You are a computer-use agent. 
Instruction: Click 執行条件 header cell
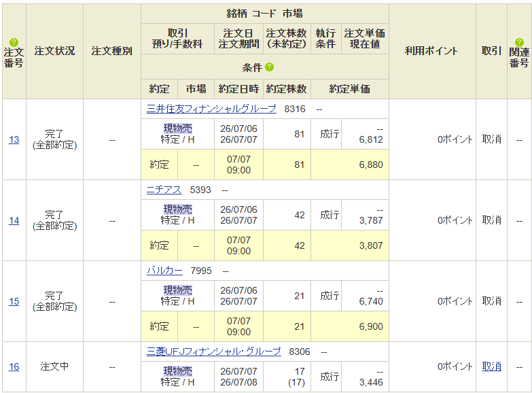click(x=326, y=38)
